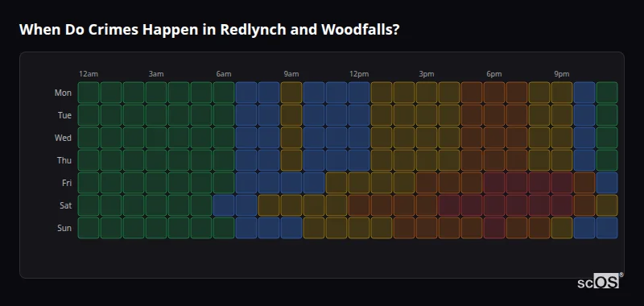Click the Thursday 7am blue cell

[246, 160]
